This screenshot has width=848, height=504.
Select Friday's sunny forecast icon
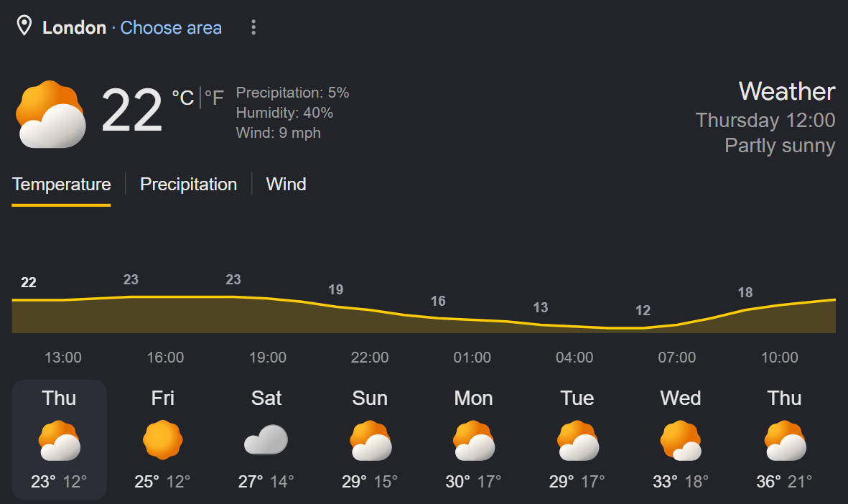tap(163, 439)
